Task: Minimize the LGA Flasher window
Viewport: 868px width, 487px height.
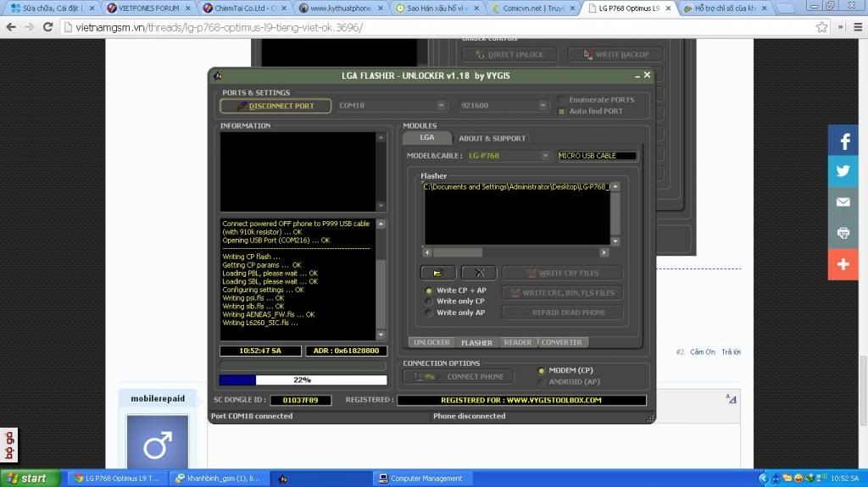Action: [637, 76]
